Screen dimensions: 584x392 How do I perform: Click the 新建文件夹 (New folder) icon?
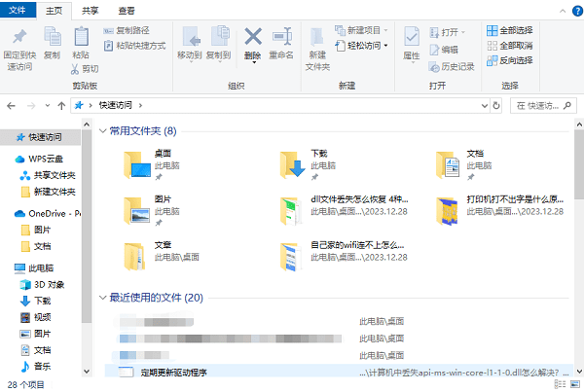pos(317,38)
